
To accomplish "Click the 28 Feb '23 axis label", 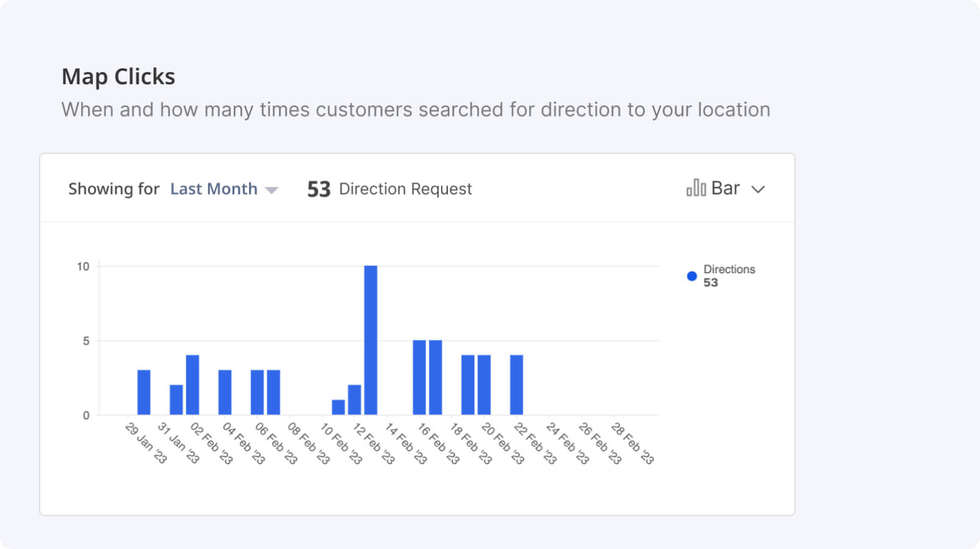I will [x=633, y=443].
